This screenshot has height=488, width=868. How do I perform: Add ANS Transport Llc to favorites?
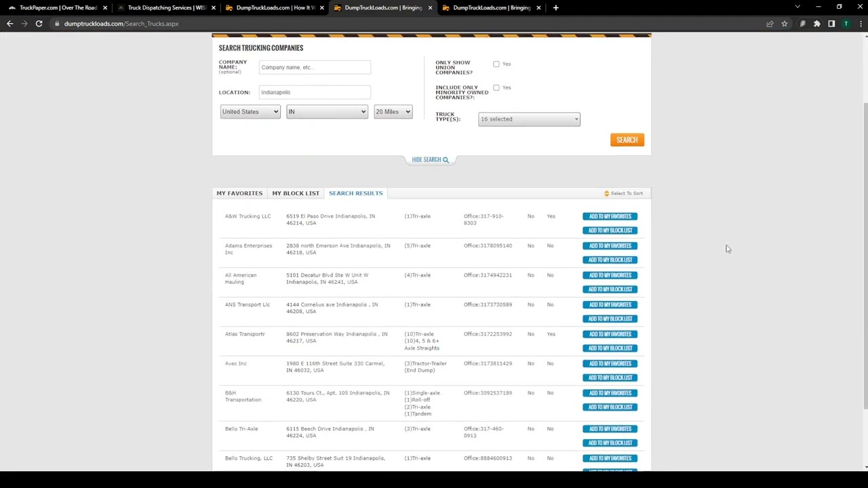(610, 304)
